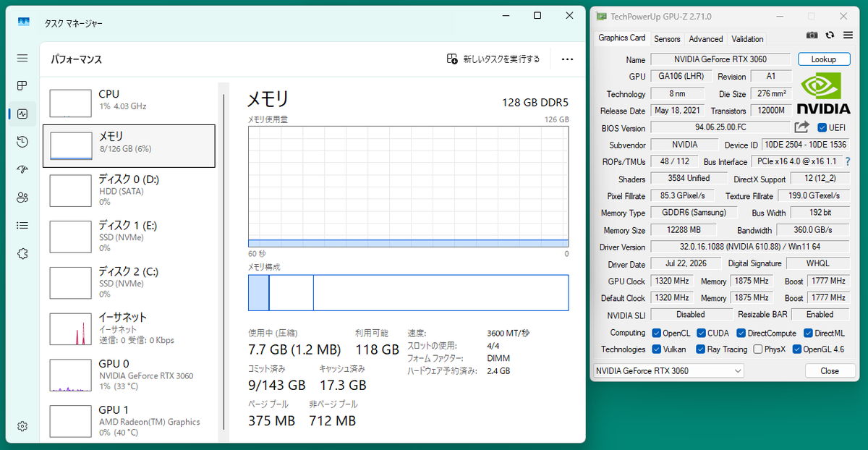Select GPU 1 AMD Radeon Graphics item

(x=129, y=421)
